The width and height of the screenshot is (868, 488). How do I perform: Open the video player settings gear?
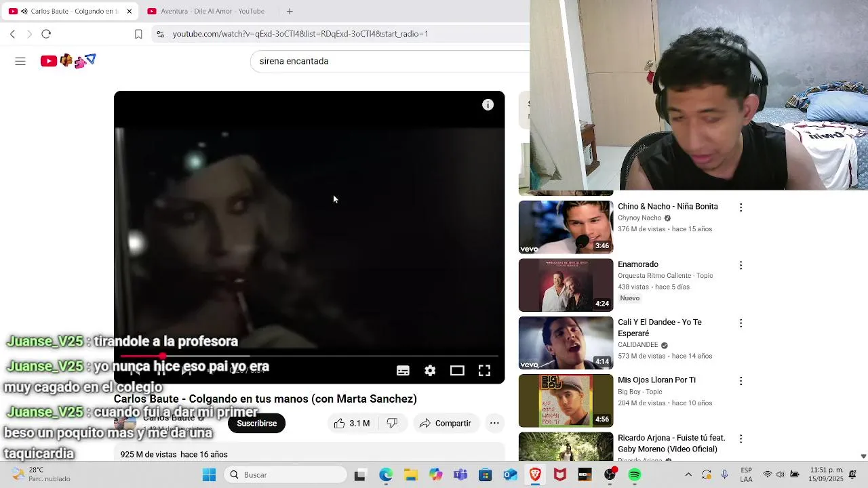(430, 371)
